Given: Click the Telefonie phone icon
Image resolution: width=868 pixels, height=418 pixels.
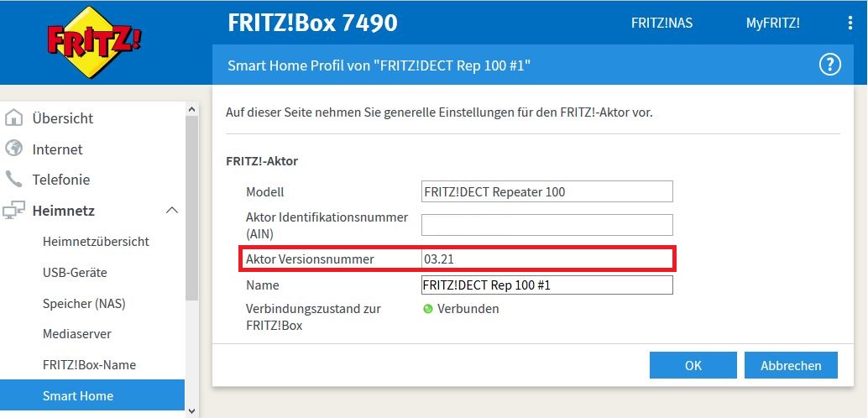Looking at the screenshot, I should [x=14, y=180].
